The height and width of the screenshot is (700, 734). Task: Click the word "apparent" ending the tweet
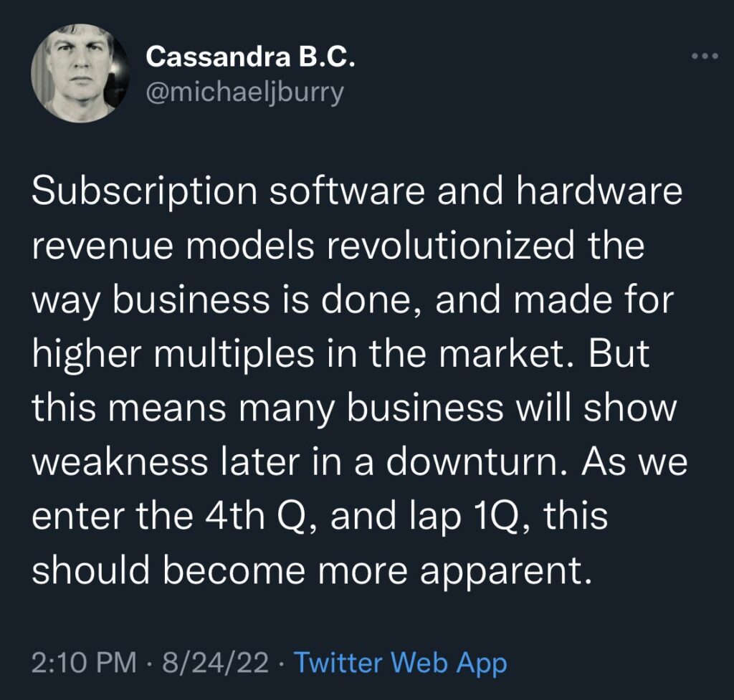(x=517, y=570)
